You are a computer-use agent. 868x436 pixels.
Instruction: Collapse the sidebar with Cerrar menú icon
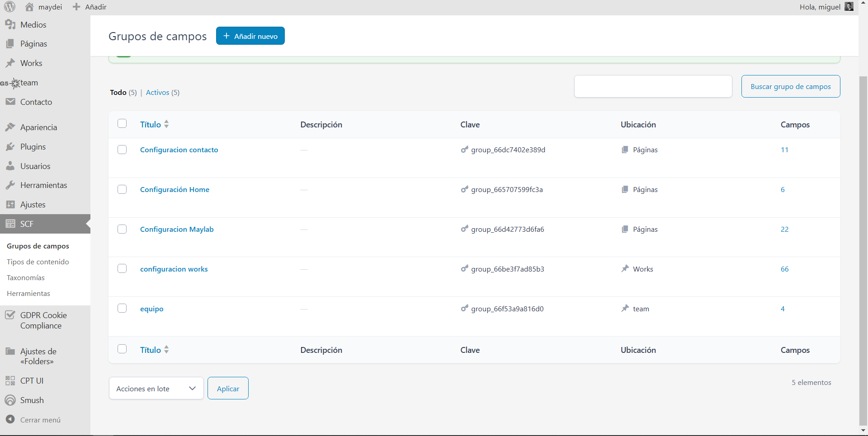click(10, 420)
